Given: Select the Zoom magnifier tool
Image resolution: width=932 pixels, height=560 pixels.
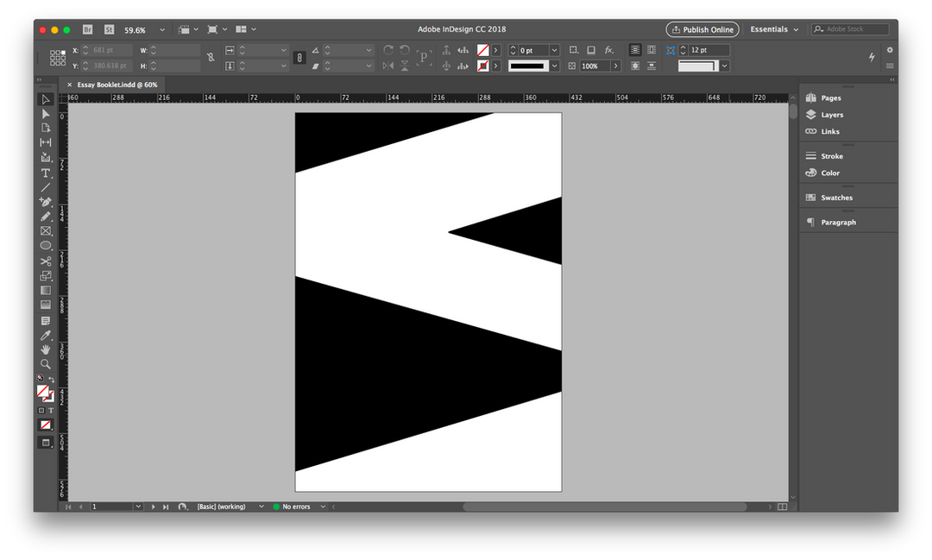Looking at the screenshot, I should pyautogui.click(x=46, y=364).
